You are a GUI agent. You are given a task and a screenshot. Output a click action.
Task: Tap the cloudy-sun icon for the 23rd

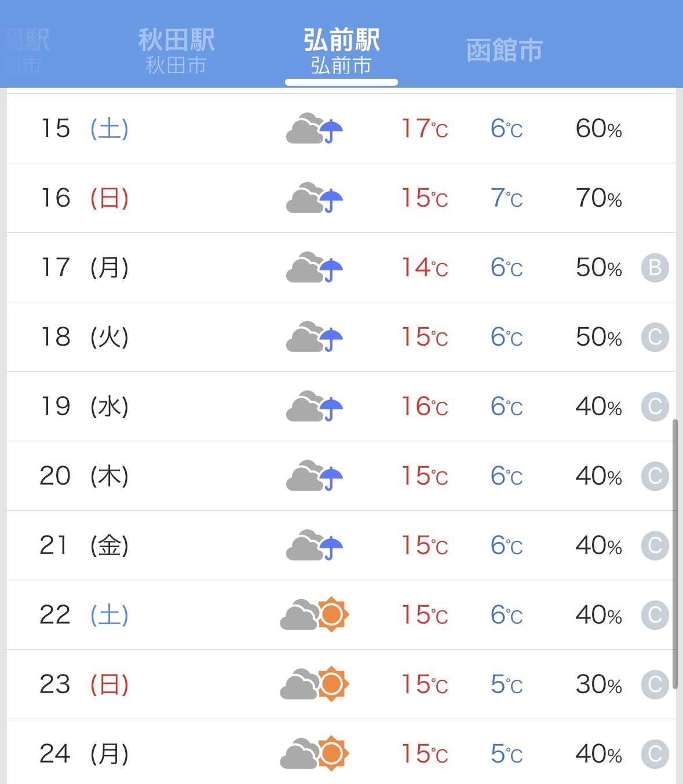pos(315,683)
